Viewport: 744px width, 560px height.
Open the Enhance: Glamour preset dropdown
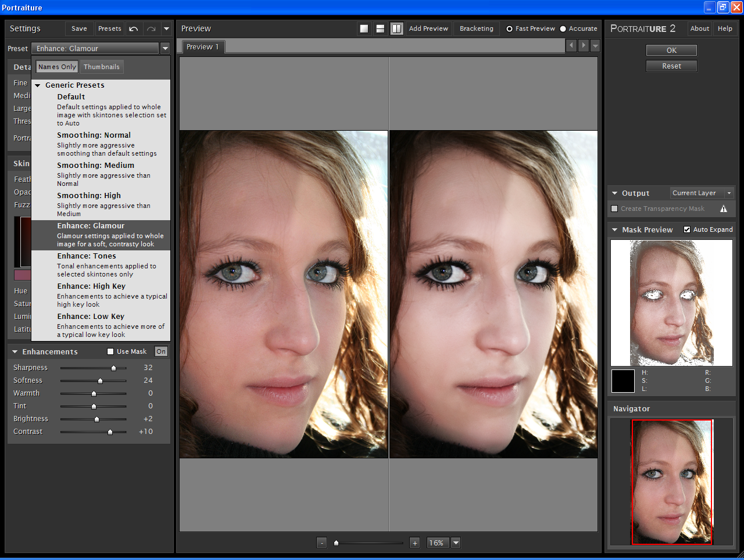coord(165,49)
